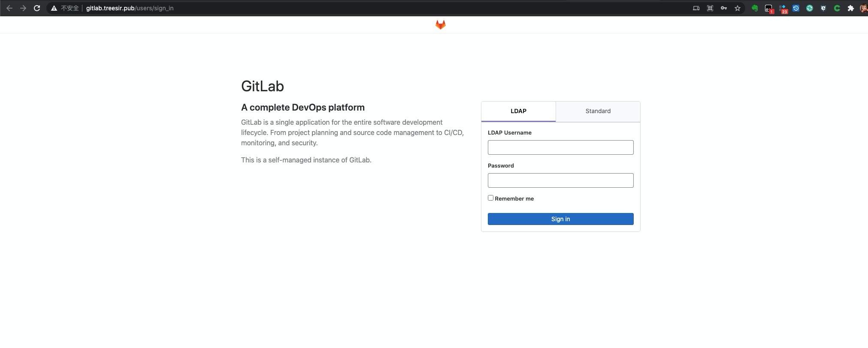Viewport: 868px width, 348px height.
Task: Switch to the Standard sign-in tab
Action: (x=598, y=111)
